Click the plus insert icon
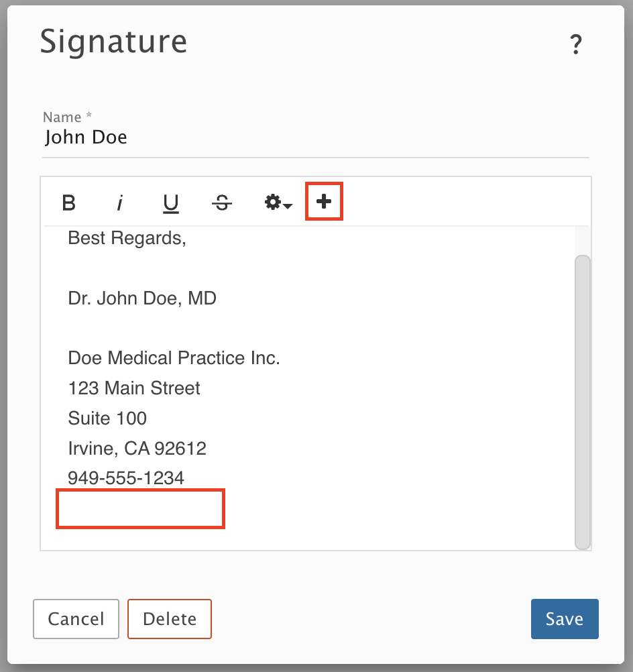 324,201
